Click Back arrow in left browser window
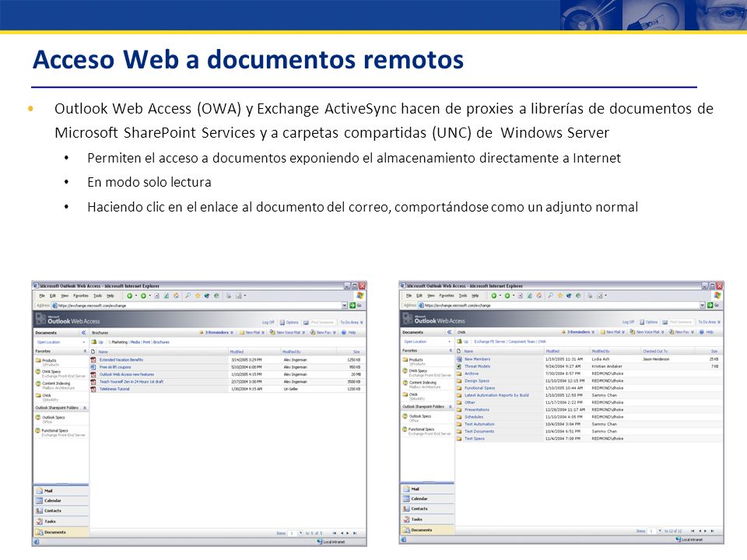 (130, 296)
